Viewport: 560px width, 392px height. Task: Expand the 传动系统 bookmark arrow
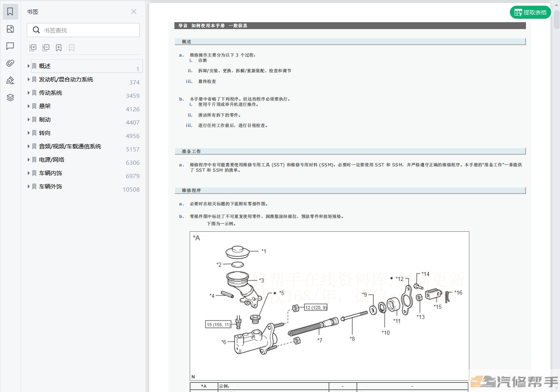coord(29,93)
